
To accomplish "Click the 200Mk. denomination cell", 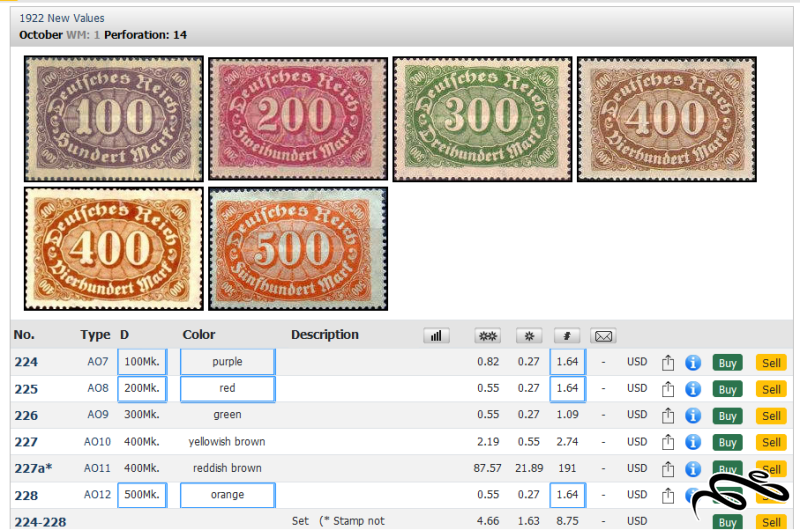I will pos(142,388).
